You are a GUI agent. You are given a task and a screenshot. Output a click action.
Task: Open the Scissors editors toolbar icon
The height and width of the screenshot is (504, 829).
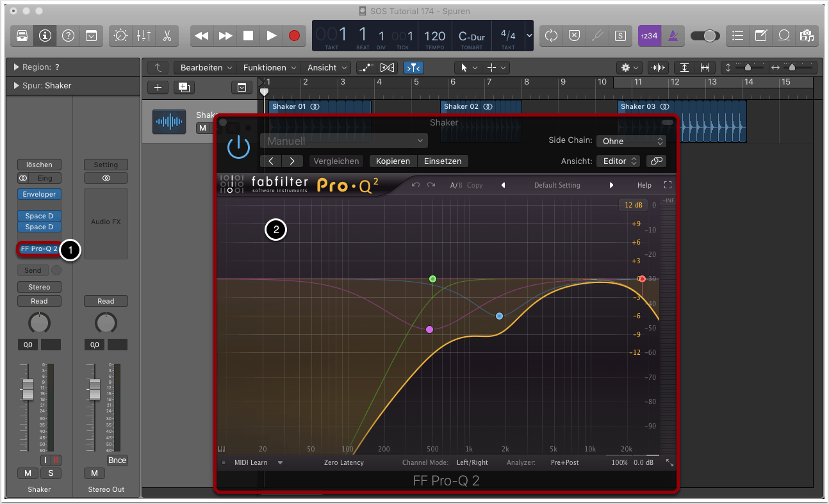point(167,36)
